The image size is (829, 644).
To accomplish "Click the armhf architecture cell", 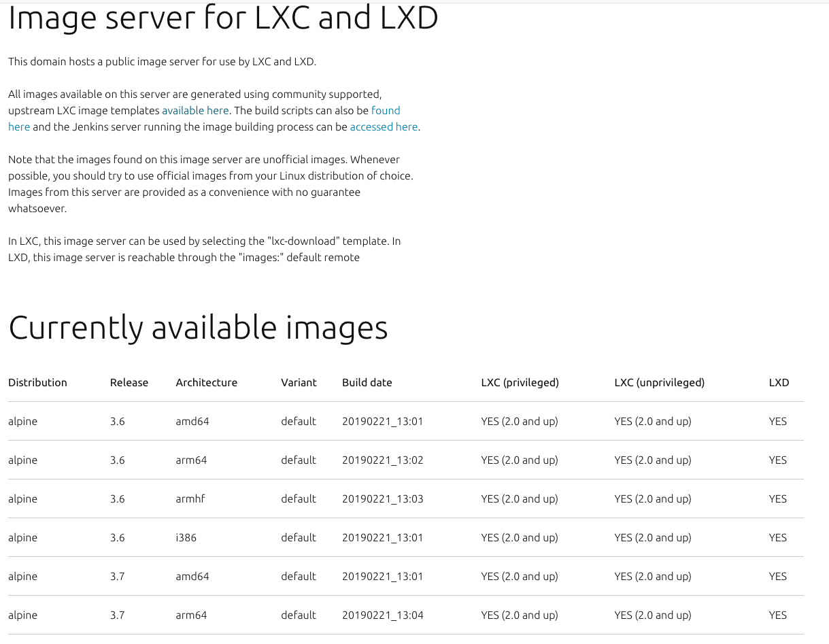I will click(x=190, y=498).
